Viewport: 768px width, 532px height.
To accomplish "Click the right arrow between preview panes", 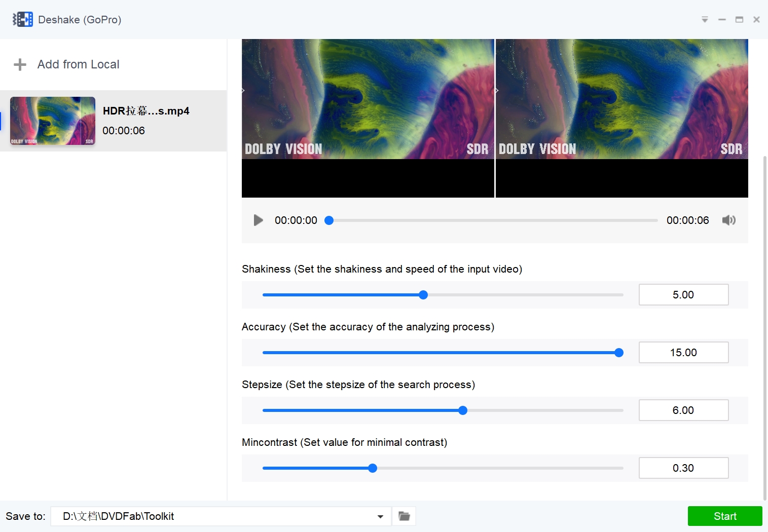I will point(496,91).
